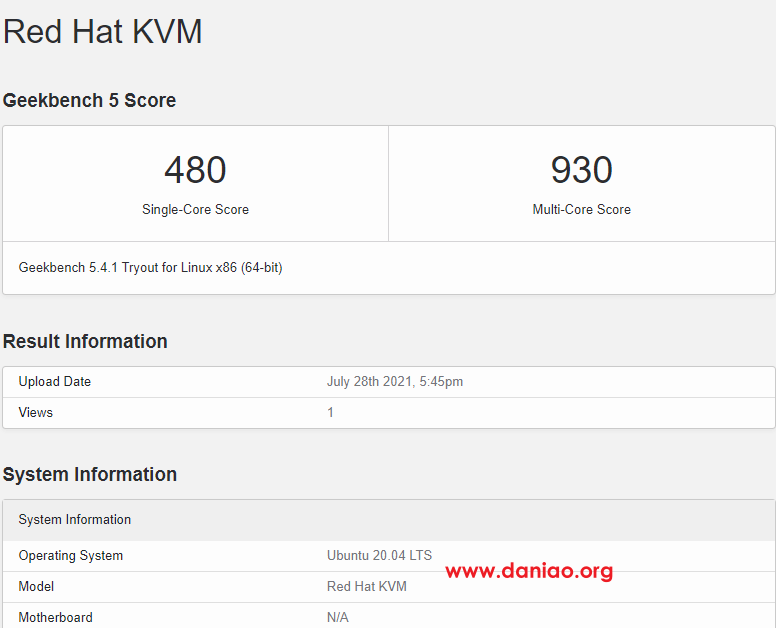Click the Single-Core Score label
The image size is (776, 628).
(195, 209)
